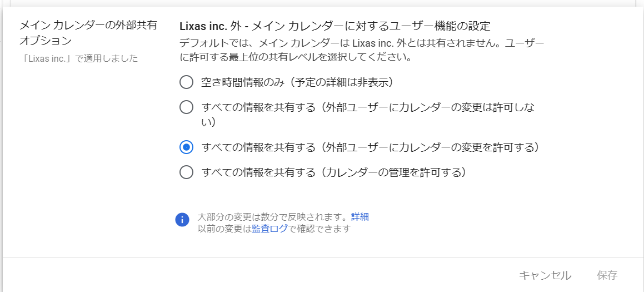Image resolution: width=644 pixels, height=292 pixels.
Task: Click the text 大部分の変更は数分で反映されます
Action: 272,217
